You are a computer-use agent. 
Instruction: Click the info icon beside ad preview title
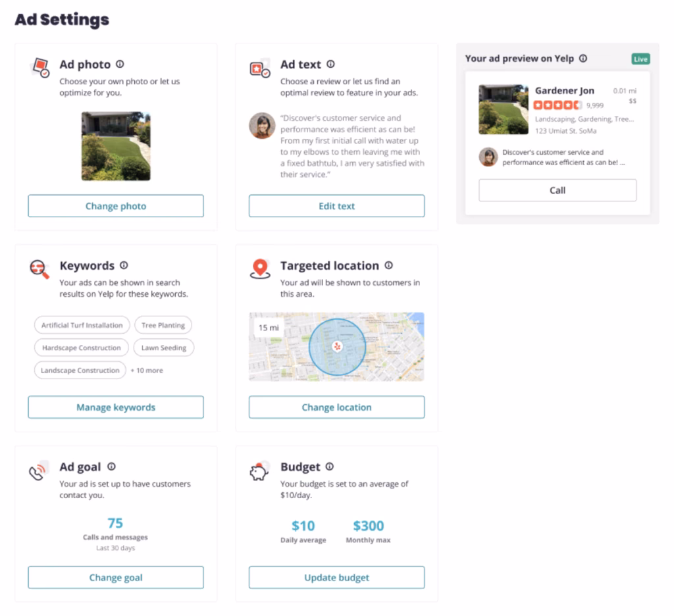[583, 59]
